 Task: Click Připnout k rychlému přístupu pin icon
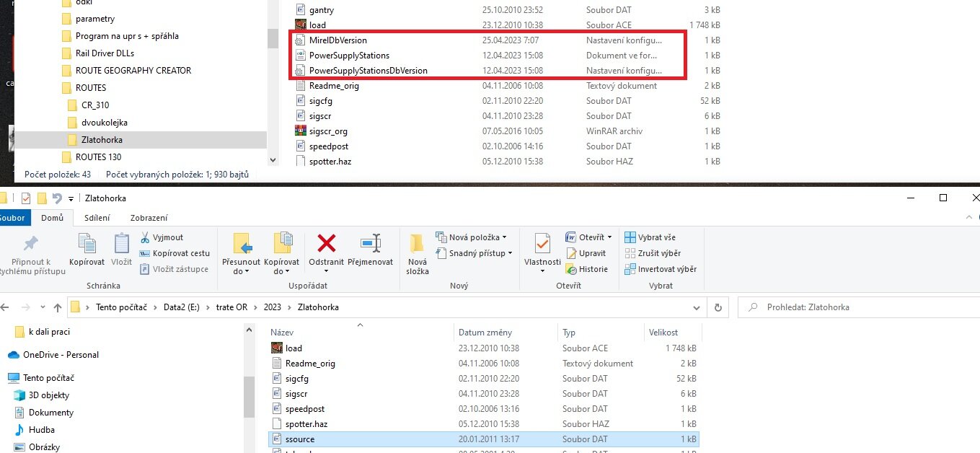click(x=31, y=244)
